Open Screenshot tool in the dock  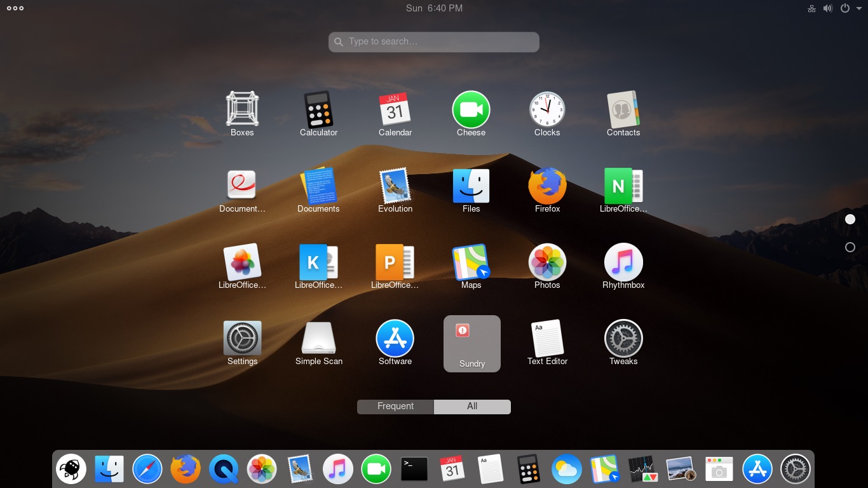click(x=719, y=470)
